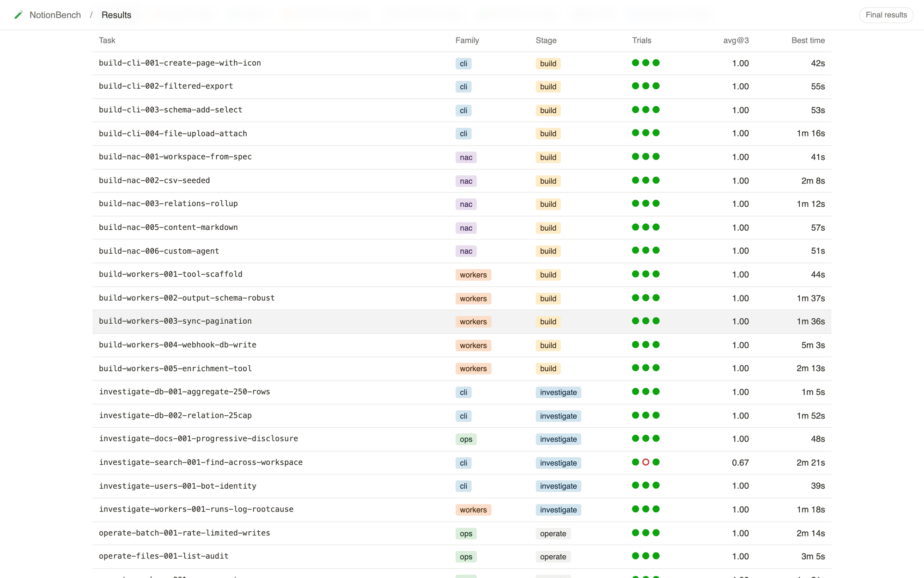924x578 pixels.
Task: Open task investigate-db-001-aggregate-250-rows
Action: [x=184, y=392]
